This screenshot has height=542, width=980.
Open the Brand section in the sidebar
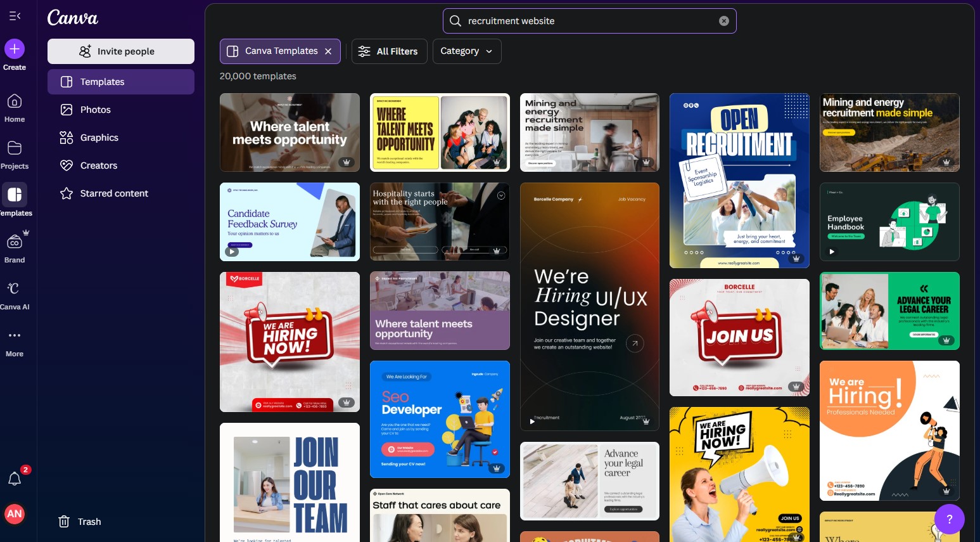point(14,243)
